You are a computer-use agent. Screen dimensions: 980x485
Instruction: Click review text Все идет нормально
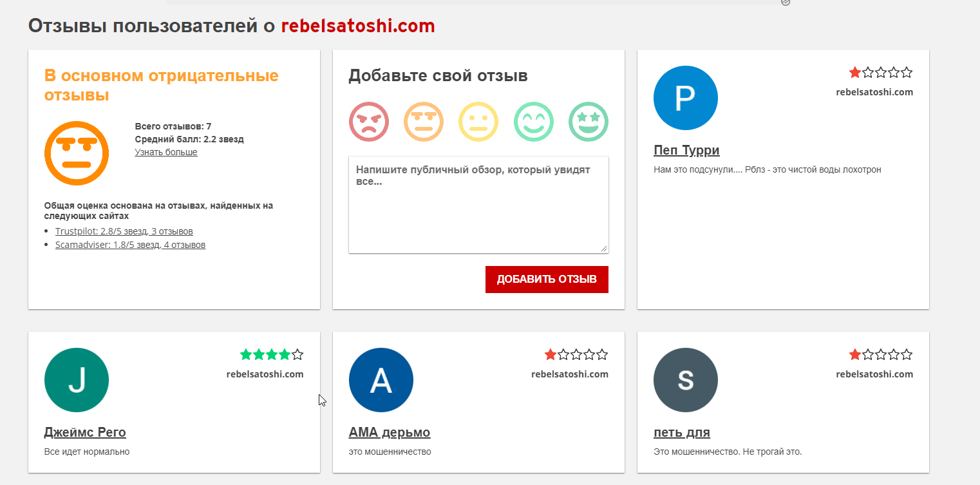coord(87,452)
